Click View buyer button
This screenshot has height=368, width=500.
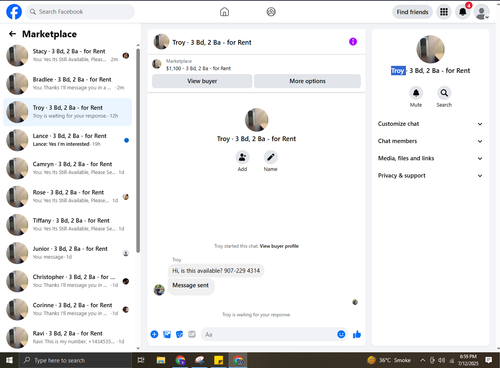pyautogui.click(x=202, y=81)
